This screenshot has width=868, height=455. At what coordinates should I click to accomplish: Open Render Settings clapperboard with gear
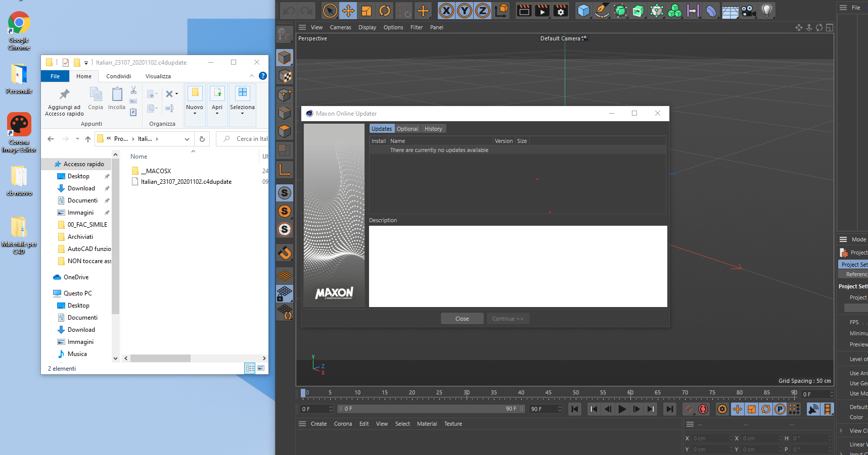561,11
